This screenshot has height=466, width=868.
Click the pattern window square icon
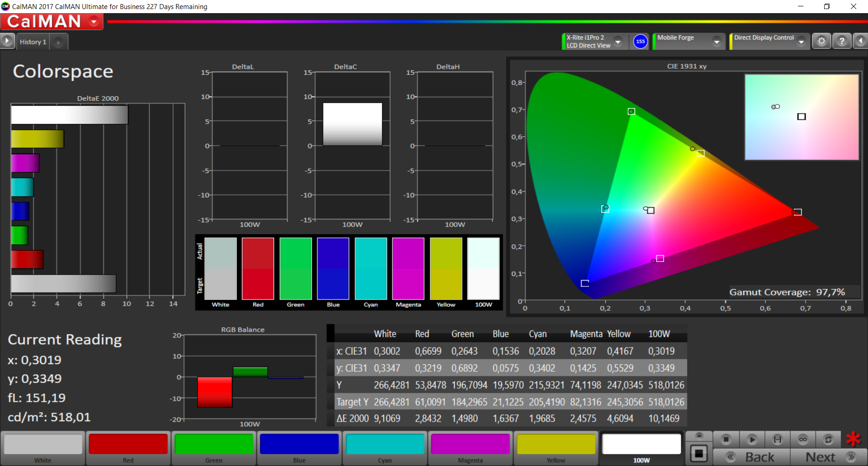pos(699,453)
